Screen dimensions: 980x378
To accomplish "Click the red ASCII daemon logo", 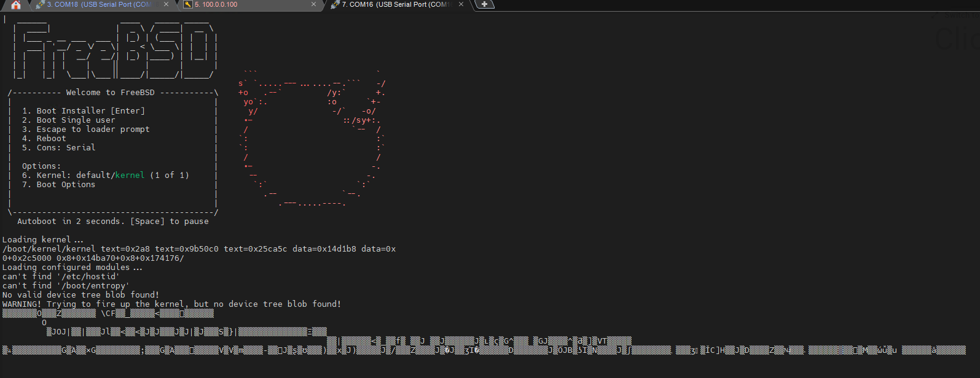I will 312,138.
